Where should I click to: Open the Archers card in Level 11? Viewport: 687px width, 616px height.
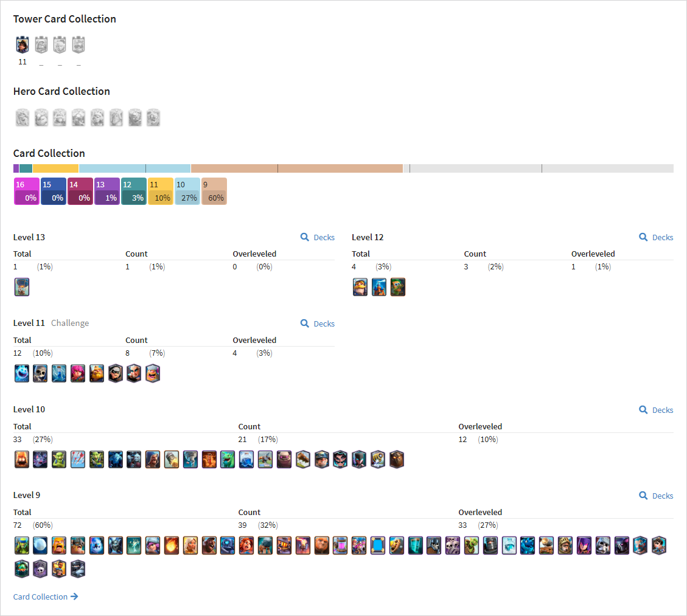point(78,373)
